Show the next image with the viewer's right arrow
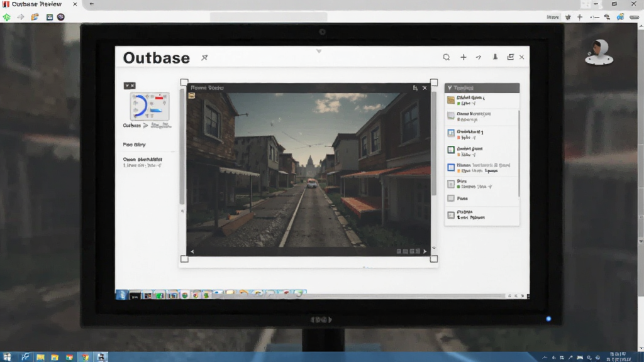 pos(425,251)
